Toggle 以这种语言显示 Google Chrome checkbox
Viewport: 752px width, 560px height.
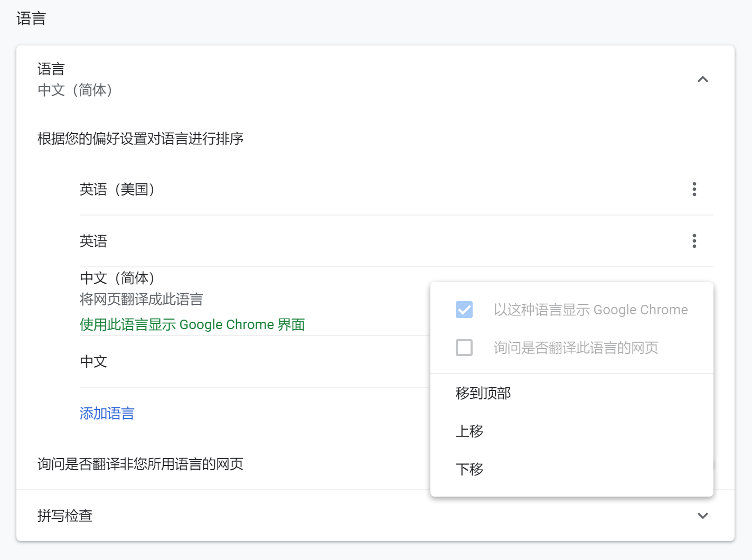point(464,310)
